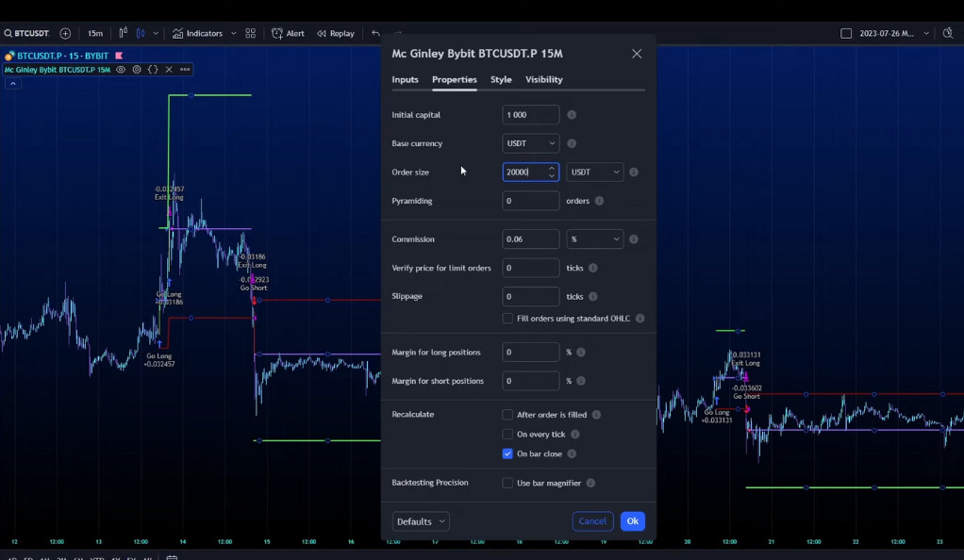Click the quick search icon at top right
964x560 pixels.
click(948, 33)
